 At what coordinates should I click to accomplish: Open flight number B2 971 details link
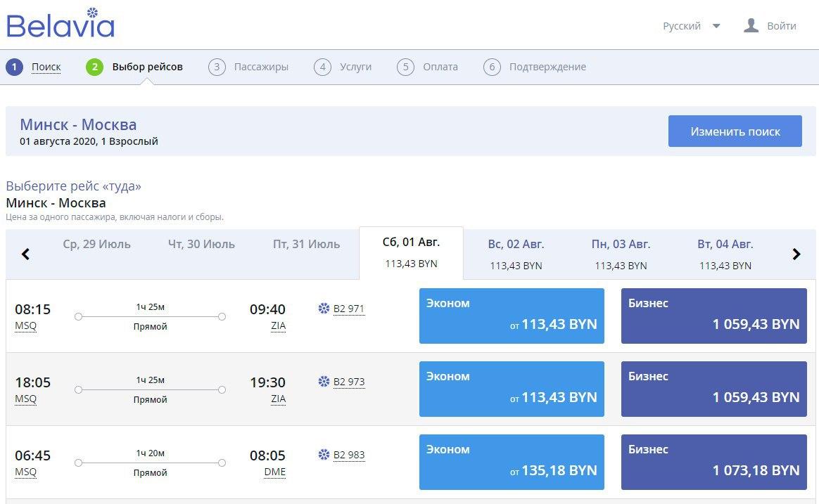point(349,309)
